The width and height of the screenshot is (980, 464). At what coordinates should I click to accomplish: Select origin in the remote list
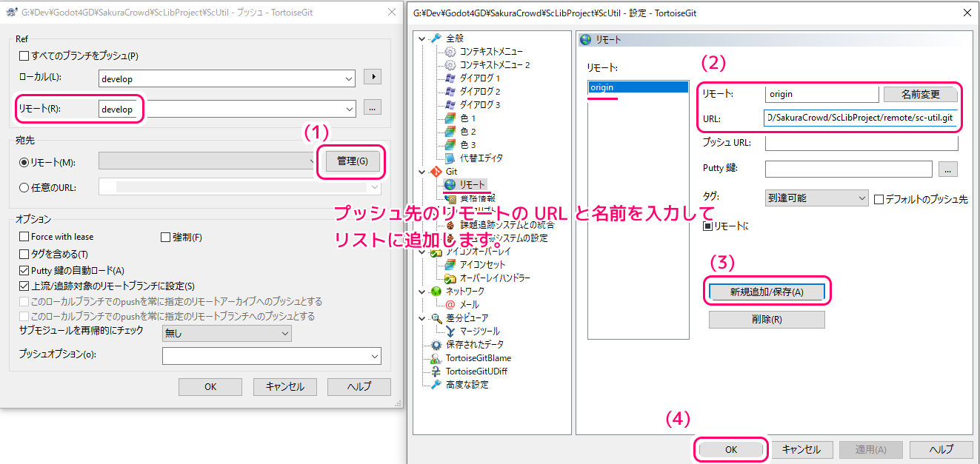[x=638, y=87]
